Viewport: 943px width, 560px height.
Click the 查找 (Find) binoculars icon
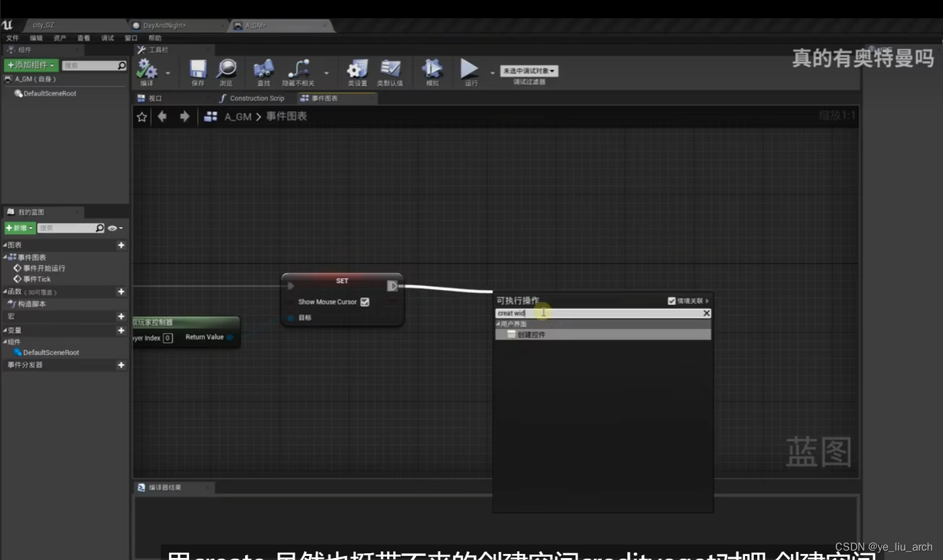pyautogui.click(x=263, y=69)
